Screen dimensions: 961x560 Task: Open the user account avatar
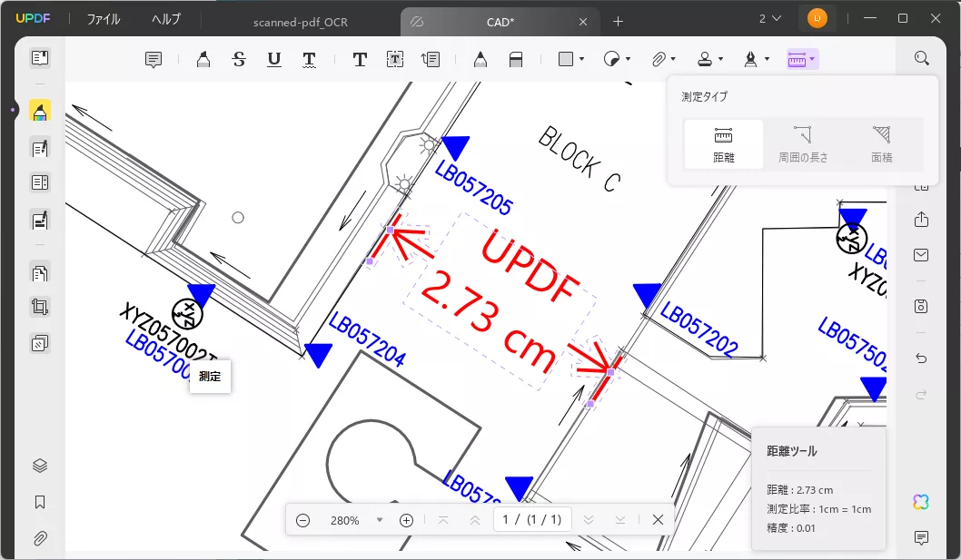pyautogui.click(x=817, y=18)
